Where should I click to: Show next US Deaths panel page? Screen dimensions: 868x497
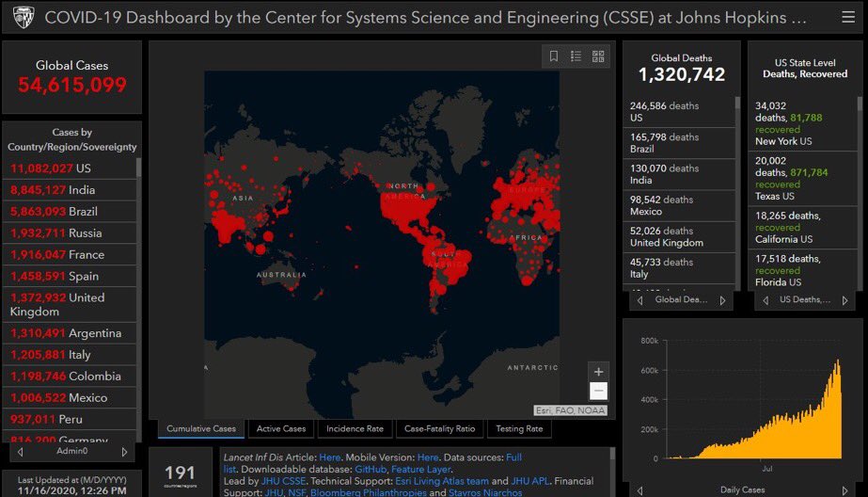coord(844,300)
